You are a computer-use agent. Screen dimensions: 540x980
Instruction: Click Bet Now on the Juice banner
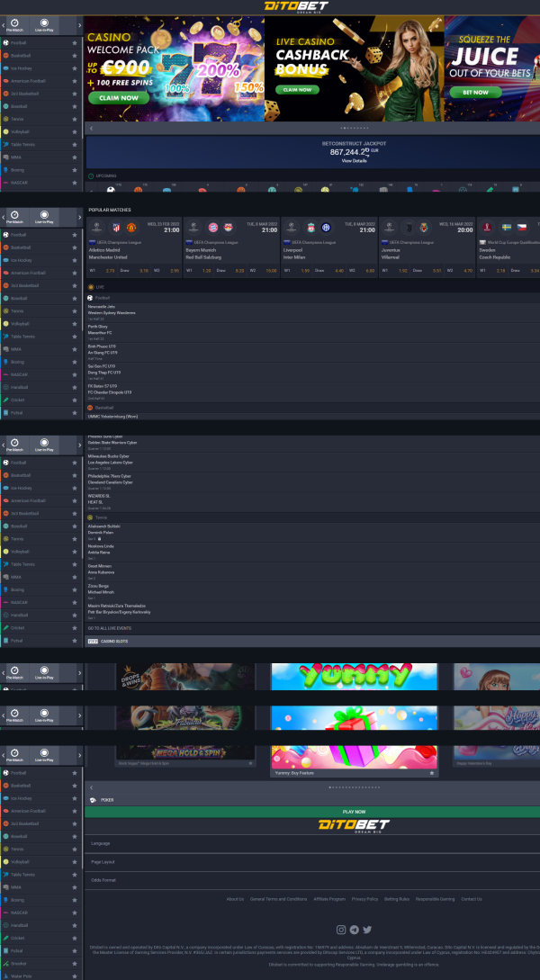[476, 93]
